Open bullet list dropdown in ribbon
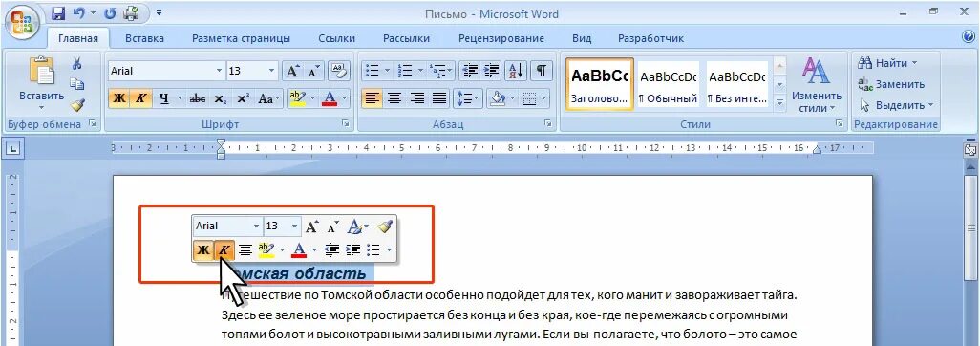980x346 pixels. coord(388,71)
